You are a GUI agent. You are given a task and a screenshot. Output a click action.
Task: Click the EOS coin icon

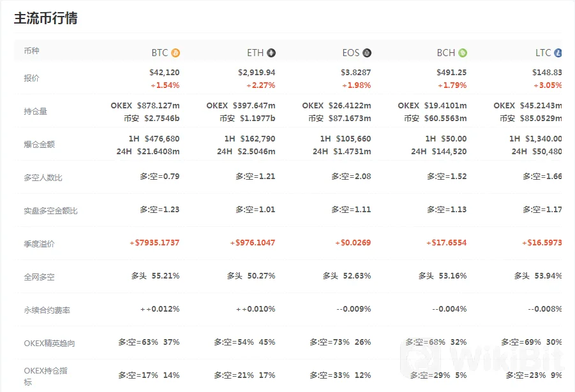(x=367, y=53)
